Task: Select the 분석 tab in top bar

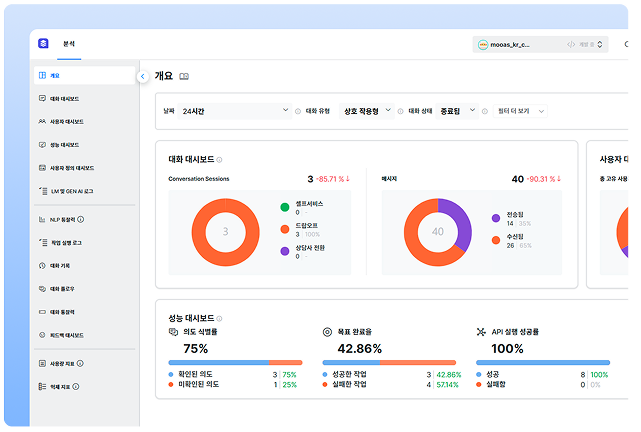Action: tap(69, 44)
